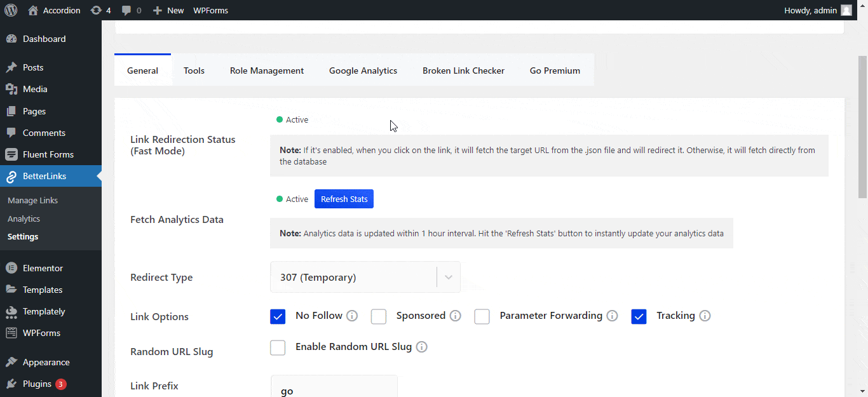Open the Role Management tab
Screen dimensions: 868x397
pyautogui.click(x=267, y=71)
